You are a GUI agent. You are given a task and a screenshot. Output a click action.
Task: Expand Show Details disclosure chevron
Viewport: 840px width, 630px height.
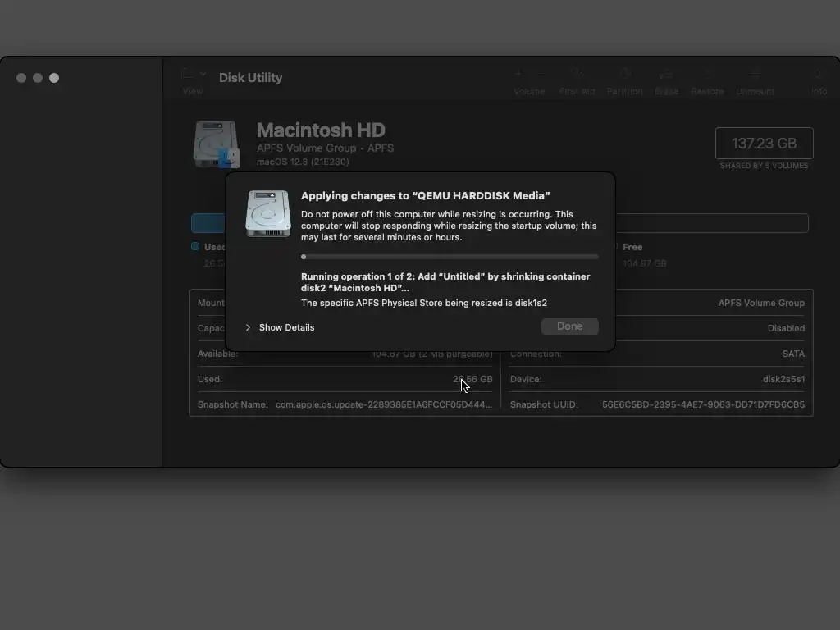(x=248, y=327)
